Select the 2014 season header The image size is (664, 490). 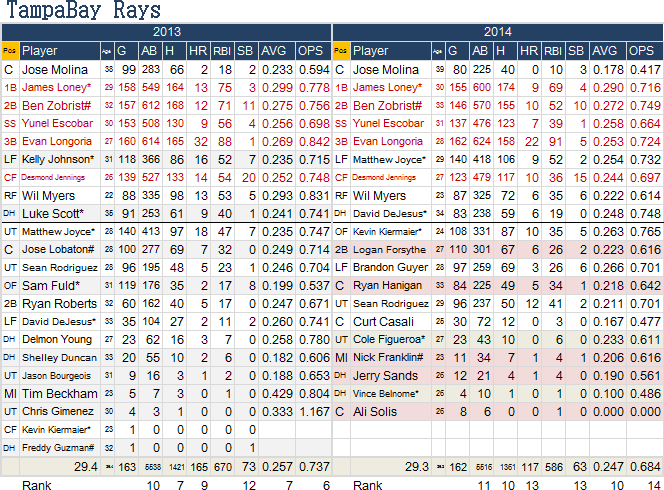pos(498,32)
